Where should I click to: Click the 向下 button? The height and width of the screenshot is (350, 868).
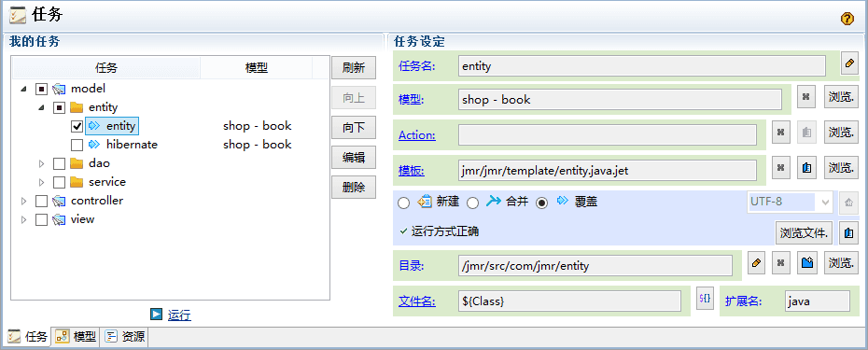pyautogui.click(x=354, y=128)
